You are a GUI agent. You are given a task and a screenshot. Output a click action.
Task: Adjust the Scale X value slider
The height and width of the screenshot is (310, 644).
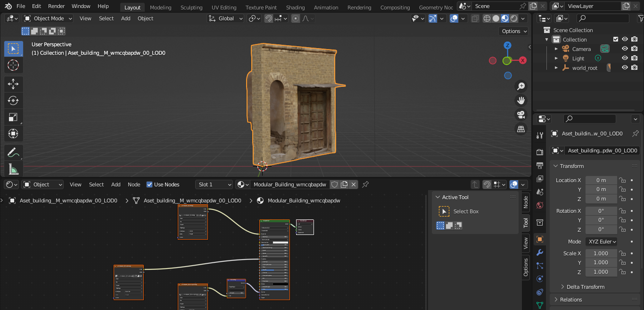[601, 253]
